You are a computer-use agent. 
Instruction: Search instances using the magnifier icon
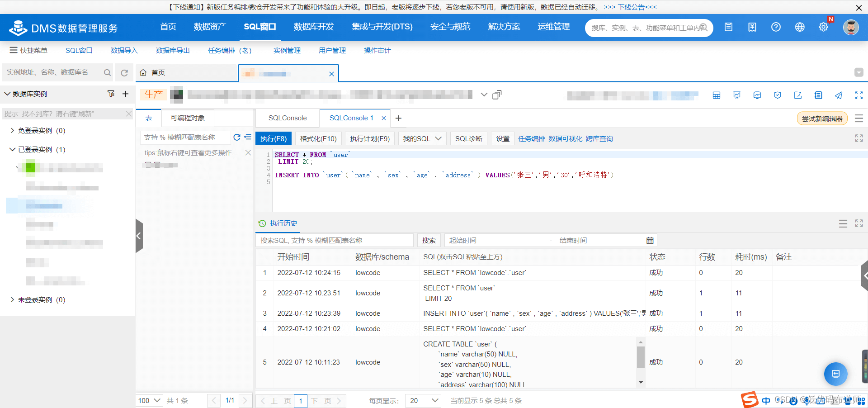click(x=107, y=72)
